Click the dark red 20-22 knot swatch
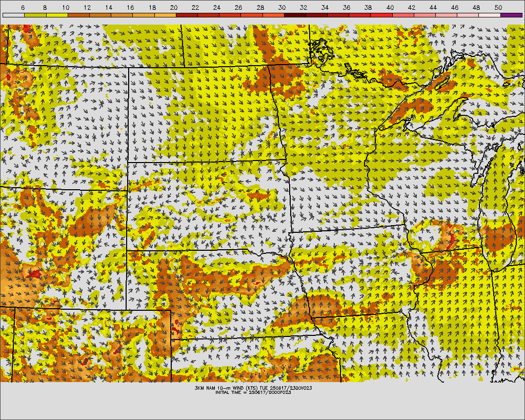Image resolution: width=525 pixels, height=420 pixels. [x=187, y=15]
